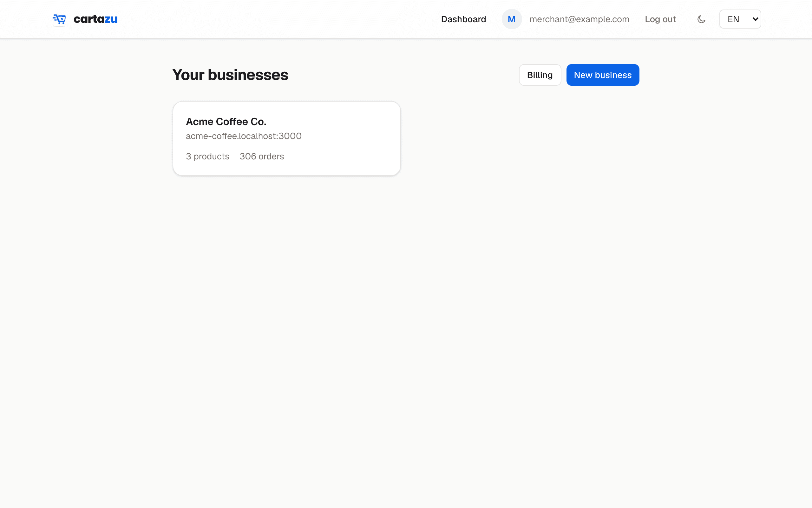
Task: Open the EN language dropdown
Action: [740, 19]
